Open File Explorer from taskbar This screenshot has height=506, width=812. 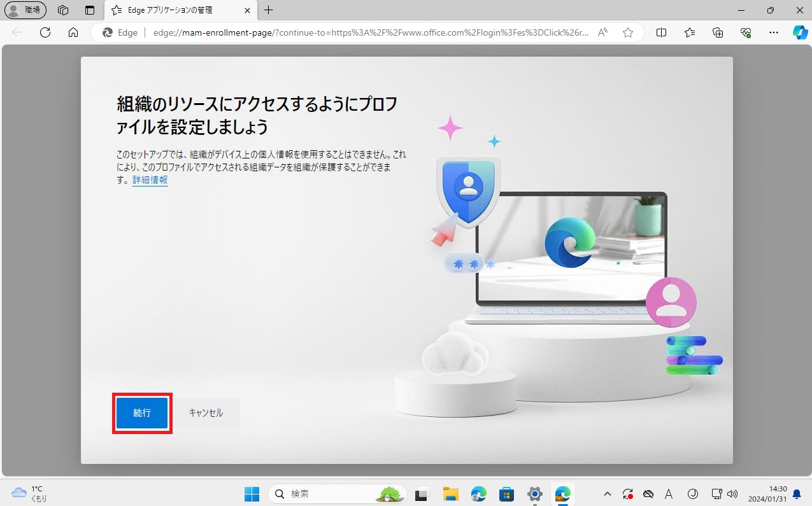point(451,494)
